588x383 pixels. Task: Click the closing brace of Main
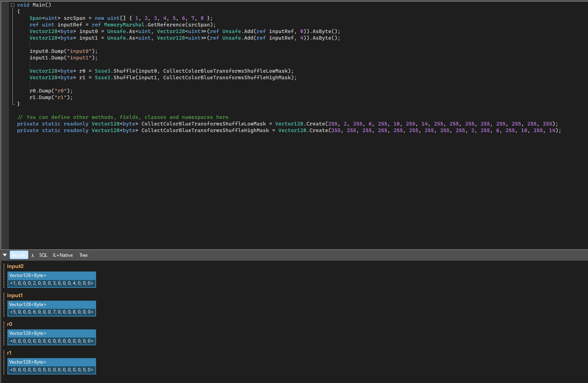pos(18,104)
